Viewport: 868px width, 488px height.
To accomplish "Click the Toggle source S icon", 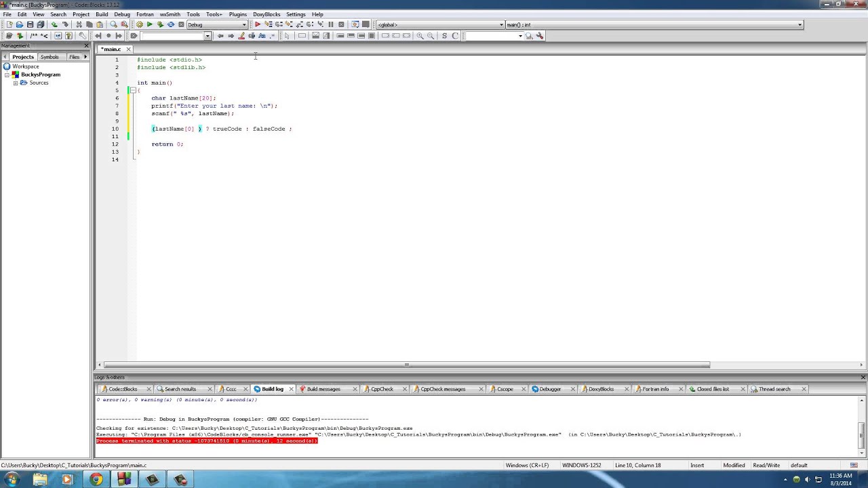I will [444, 36].
